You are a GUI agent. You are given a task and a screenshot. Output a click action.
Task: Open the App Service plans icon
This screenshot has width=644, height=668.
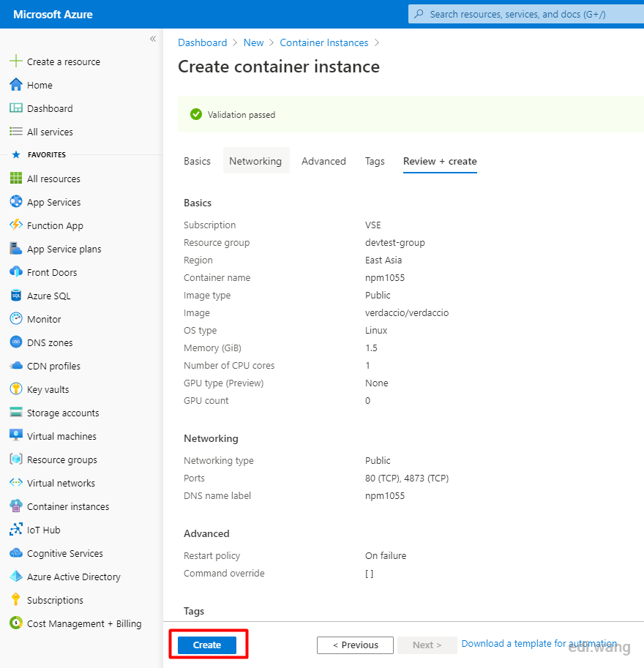(16, 248)
